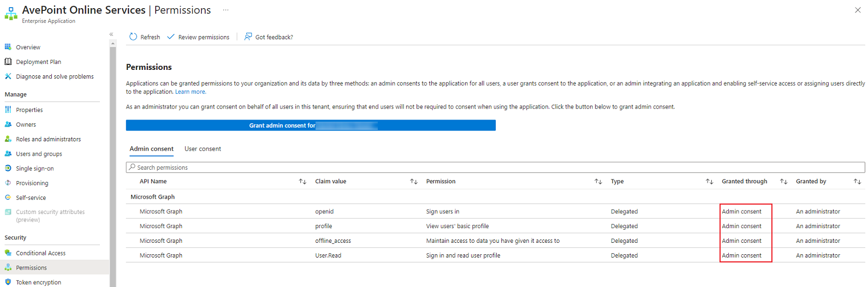Click the Refresh icon in toolbar
868x287 pixels.
click(133, 37)
